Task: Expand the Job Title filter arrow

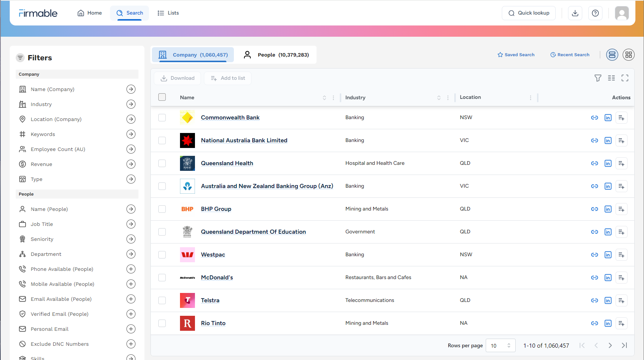Action: click(x=131, y=224)
